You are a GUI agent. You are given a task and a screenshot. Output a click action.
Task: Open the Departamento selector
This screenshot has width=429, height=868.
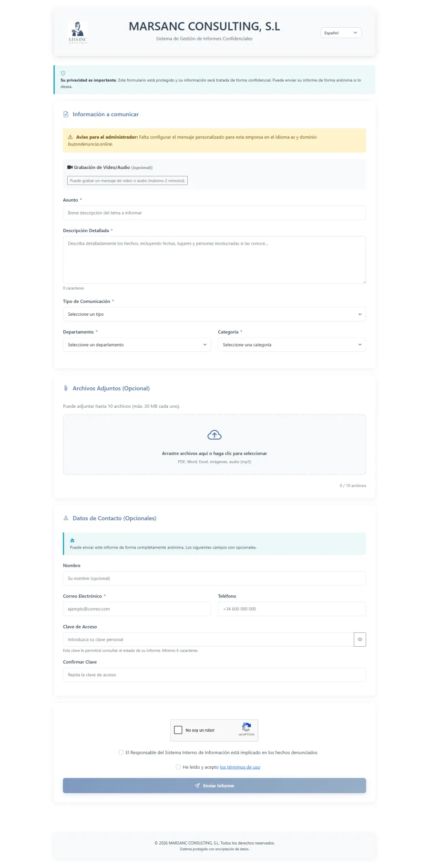coord(137,345)
